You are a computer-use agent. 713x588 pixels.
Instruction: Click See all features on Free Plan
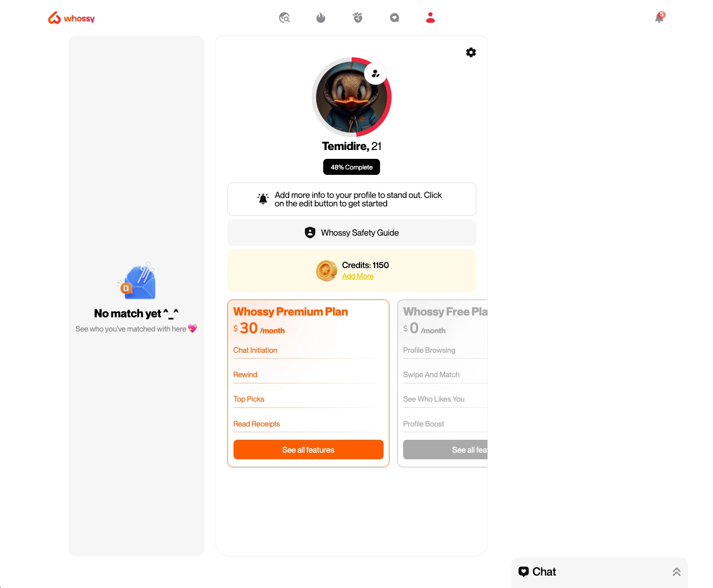click(x=445, y=450)
